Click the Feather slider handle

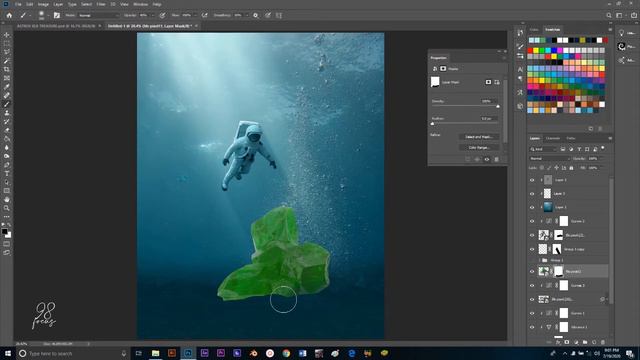tap(433, 124)
